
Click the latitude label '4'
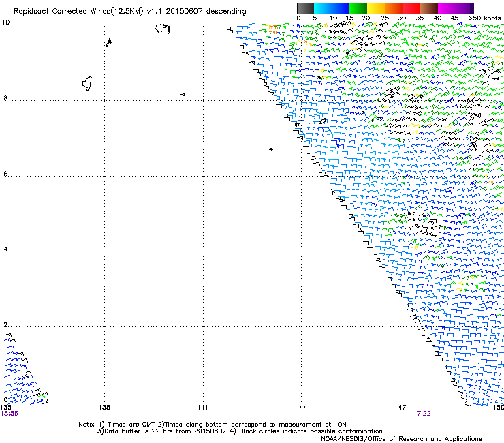[5, 249]
